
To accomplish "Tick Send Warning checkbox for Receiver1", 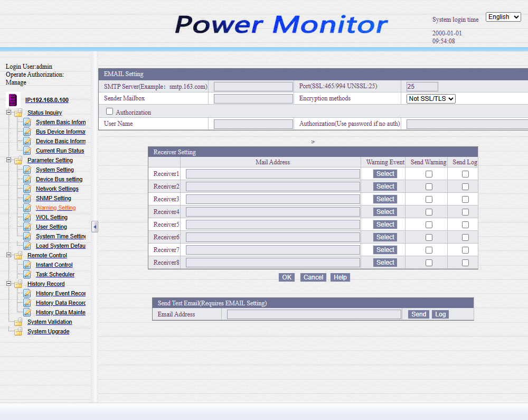I will (x=429, y=174).
